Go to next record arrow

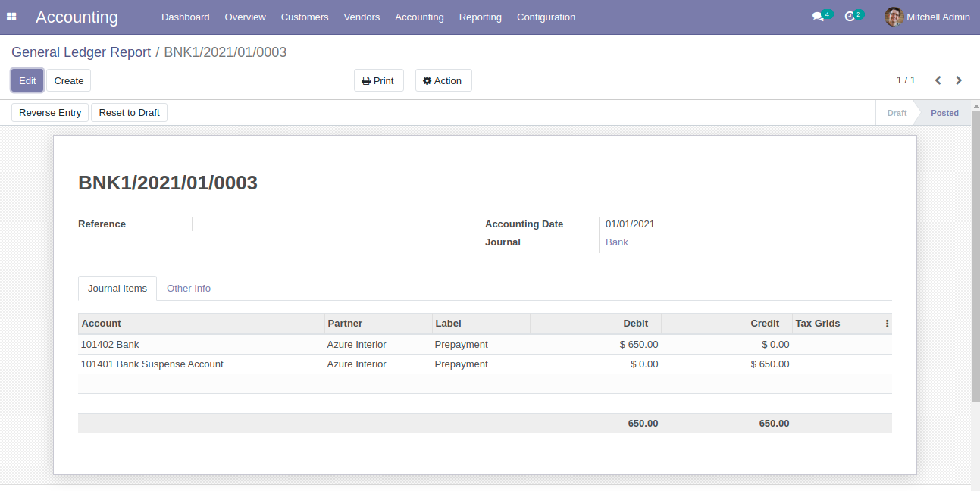point(959,80)
